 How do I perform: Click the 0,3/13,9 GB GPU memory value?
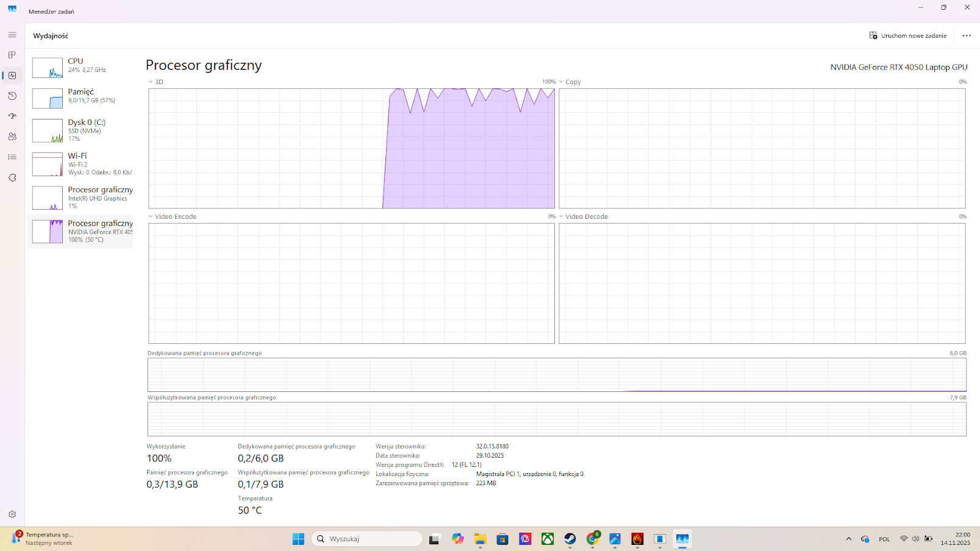point(172,485)
